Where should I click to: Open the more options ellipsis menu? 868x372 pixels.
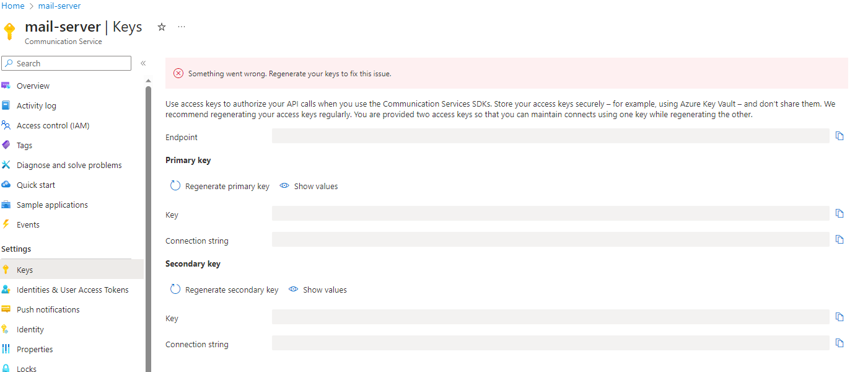pos(182,27)
